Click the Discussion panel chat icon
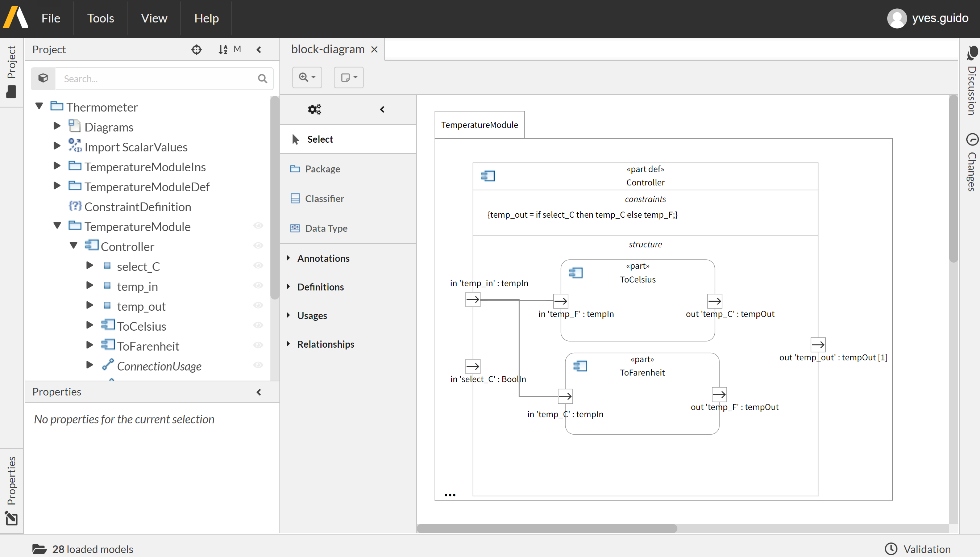Screen dimensions: 980x557 coord(972,53)
